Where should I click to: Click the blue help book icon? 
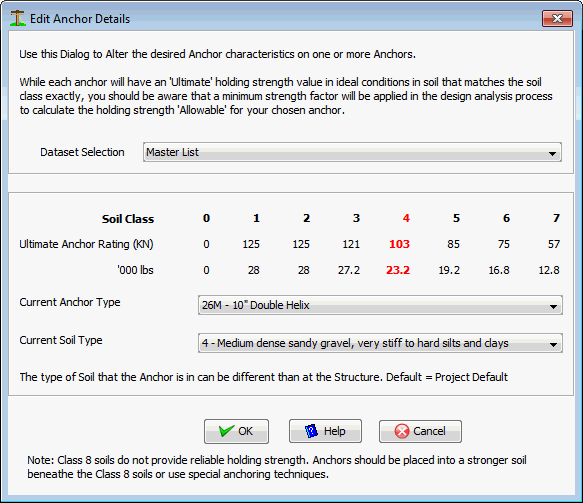[x=311, y=431]
